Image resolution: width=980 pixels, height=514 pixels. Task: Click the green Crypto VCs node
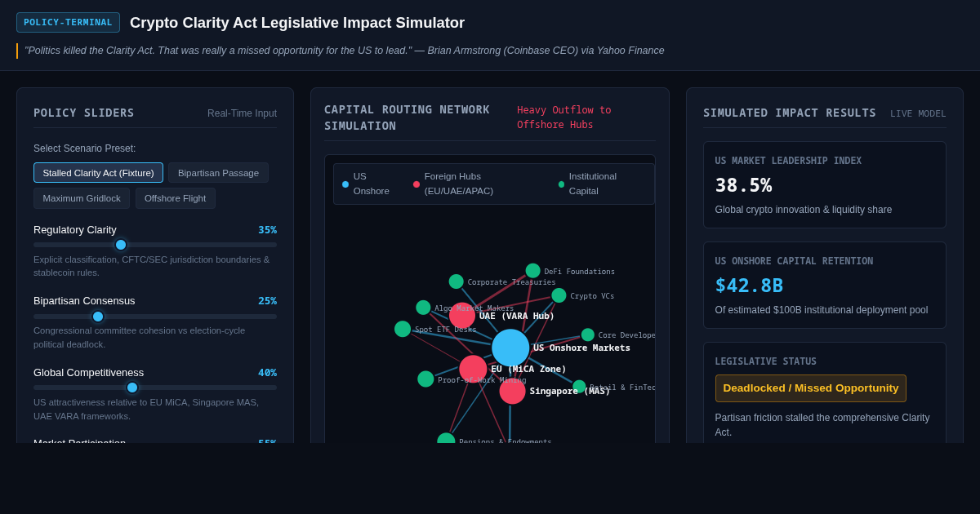tap(559, 295)
